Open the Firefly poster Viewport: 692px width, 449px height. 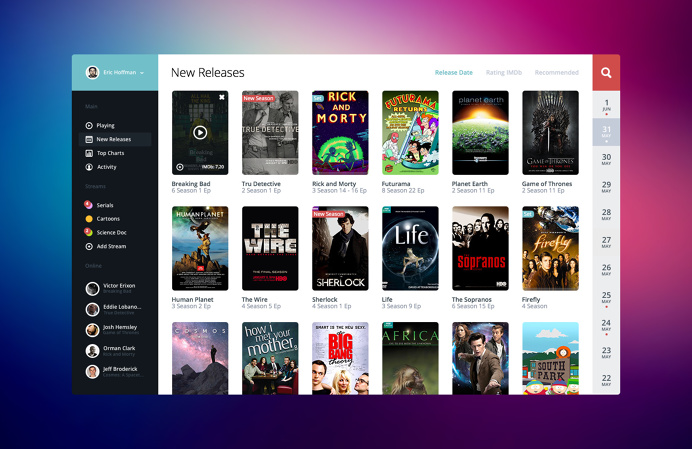pos(550,249)
